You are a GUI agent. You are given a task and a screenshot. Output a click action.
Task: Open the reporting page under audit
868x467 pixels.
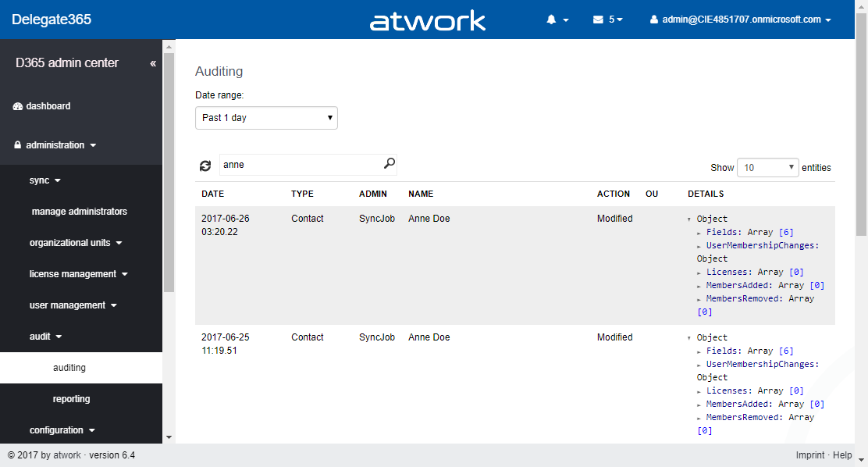pos(71,399)
